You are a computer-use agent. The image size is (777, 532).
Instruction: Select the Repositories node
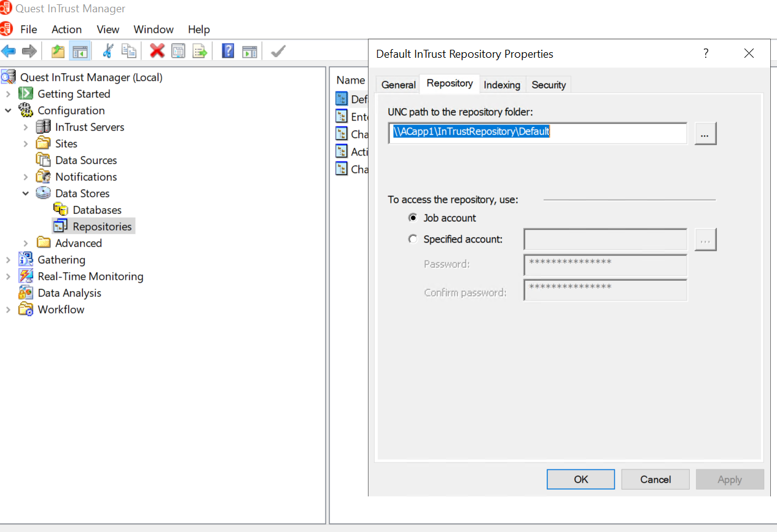coord(102,227)
